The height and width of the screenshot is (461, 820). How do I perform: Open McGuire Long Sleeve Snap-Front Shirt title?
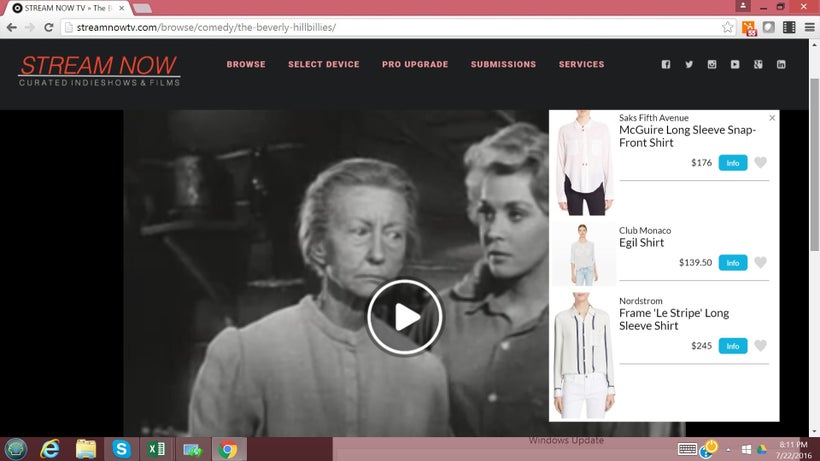click(x=687, y=136)
